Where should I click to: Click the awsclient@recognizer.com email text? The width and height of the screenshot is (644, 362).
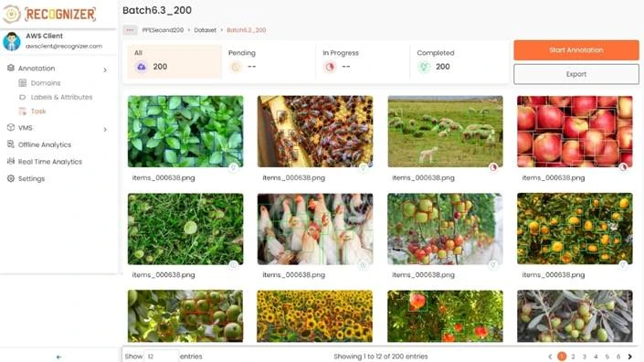[x=64, y=46]
